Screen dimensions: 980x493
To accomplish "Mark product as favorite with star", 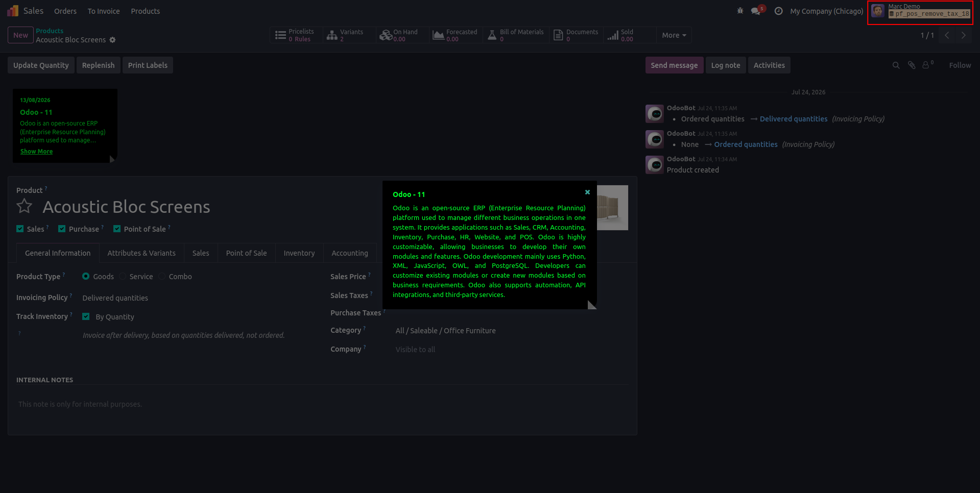I will [x=25, y=206].
